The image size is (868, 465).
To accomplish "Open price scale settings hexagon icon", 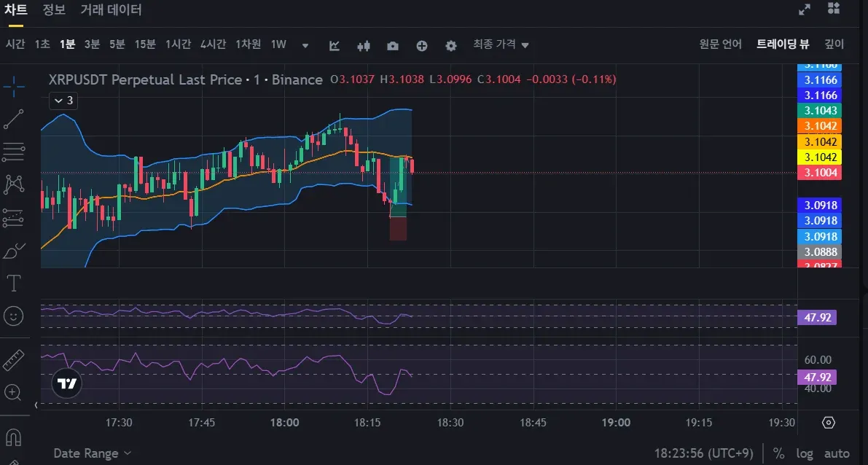I will pos(828,423).
